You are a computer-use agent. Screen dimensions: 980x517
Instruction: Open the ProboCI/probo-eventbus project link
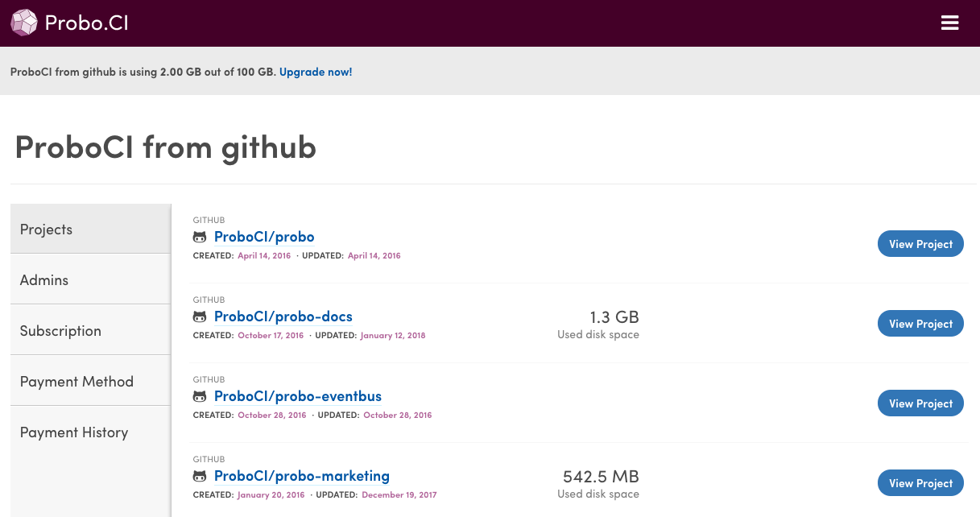point(298,395)
